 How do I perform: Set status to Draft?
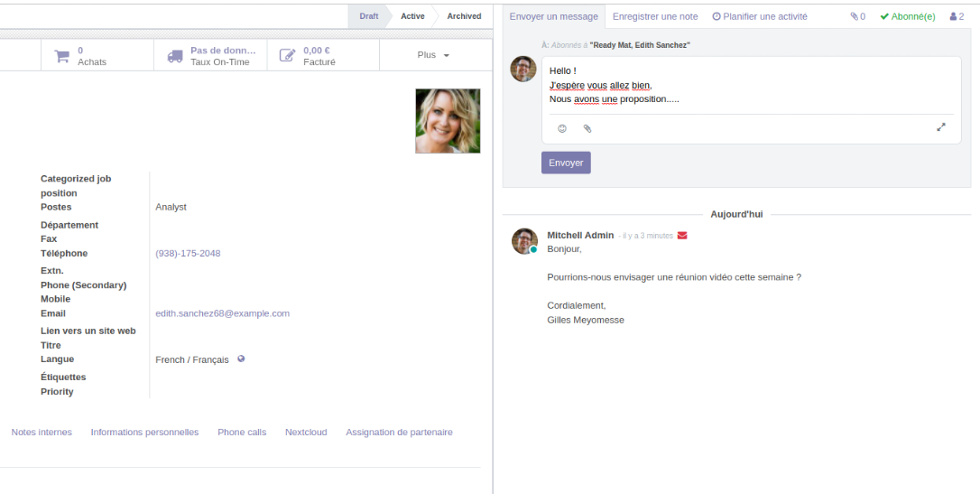tap(369, 16)
